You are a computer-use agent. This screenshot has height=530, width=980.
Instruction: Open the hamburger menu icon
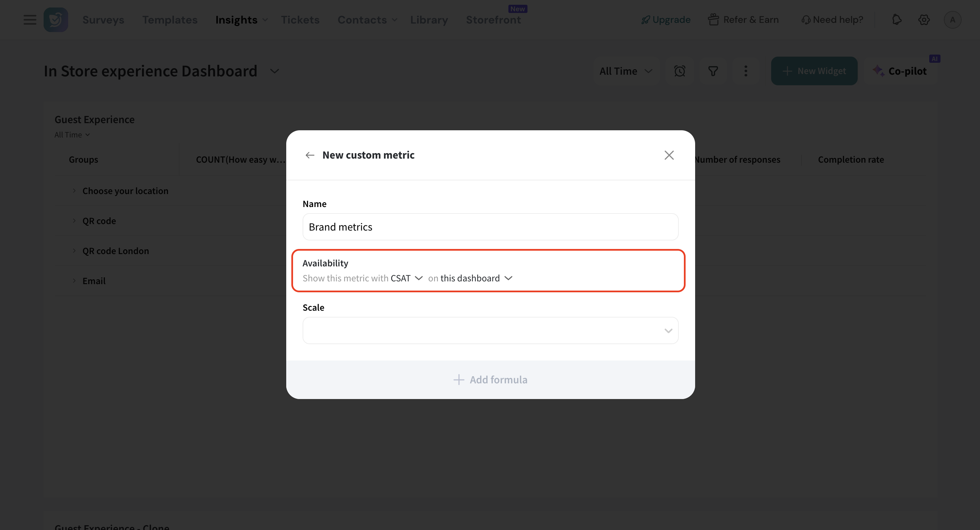[x=30, y=20]
